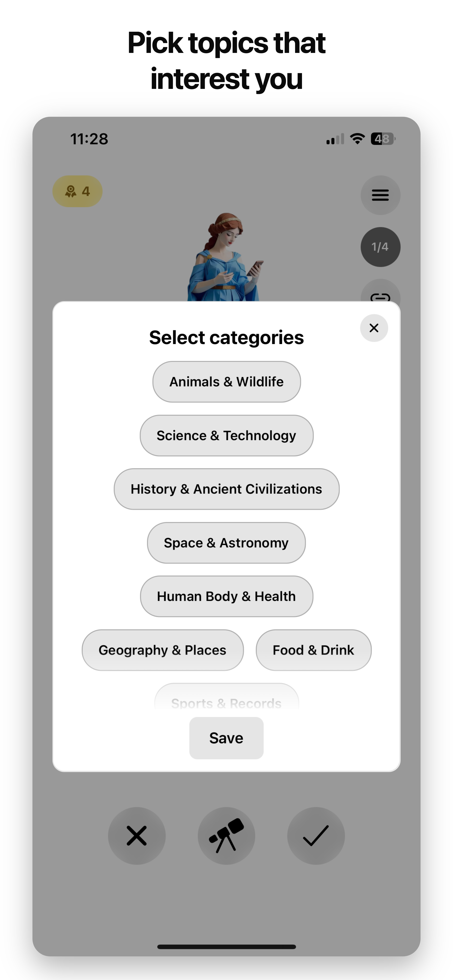Tap the X dismiss icon at bottom left

(137, 835)
